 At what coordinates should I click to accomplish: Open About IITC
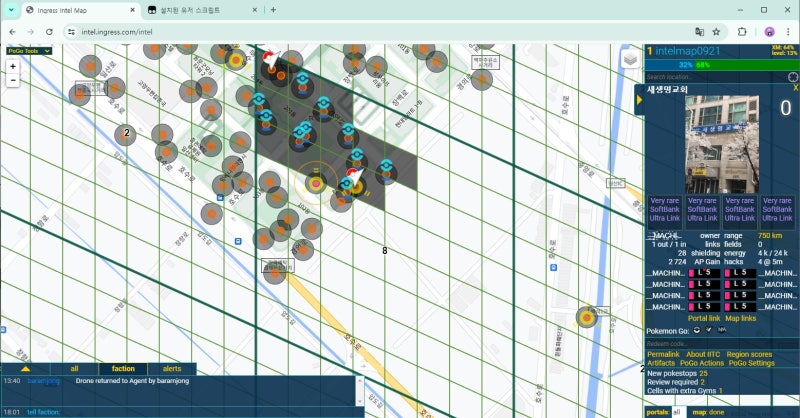pyautogui.click(x=703, y=354)
